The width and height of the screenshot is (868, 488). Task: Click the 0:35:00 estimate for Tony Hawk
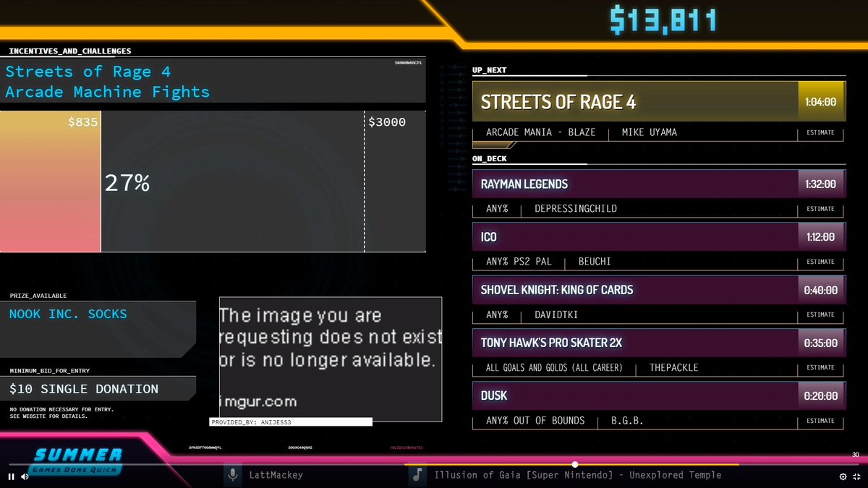pos(821,343)
